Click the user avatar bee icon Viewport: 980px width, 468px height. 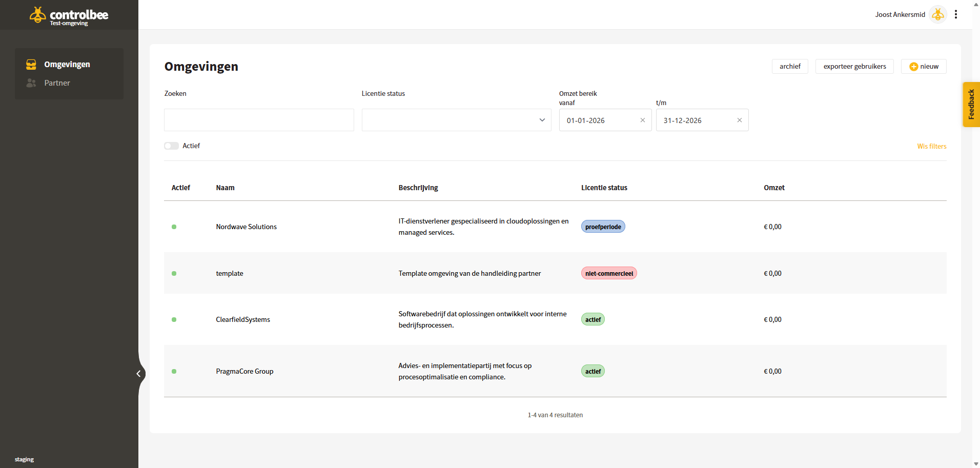pos(938,14)
